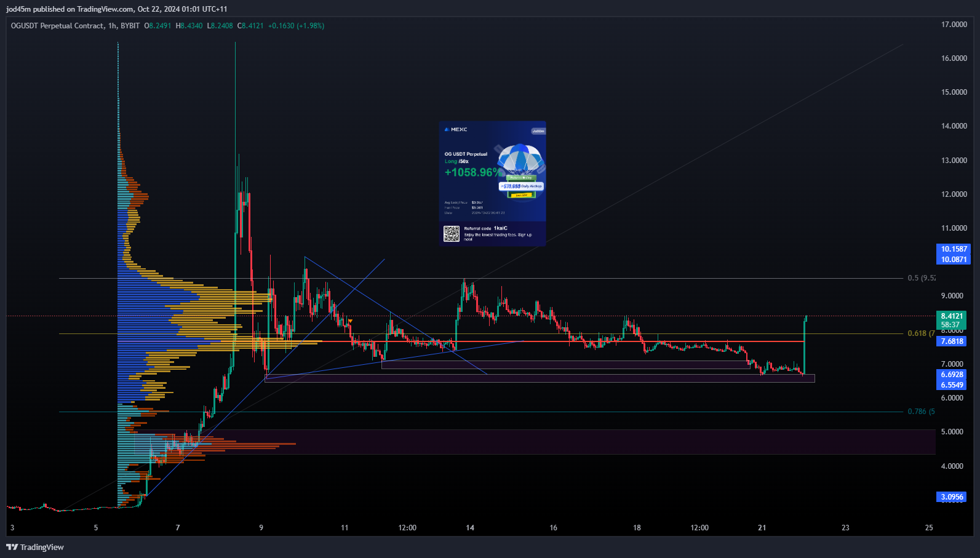The image size is (980, 558).
Task: Click 12:00 label between dates 18 and 21
Action: pos(699,528)
